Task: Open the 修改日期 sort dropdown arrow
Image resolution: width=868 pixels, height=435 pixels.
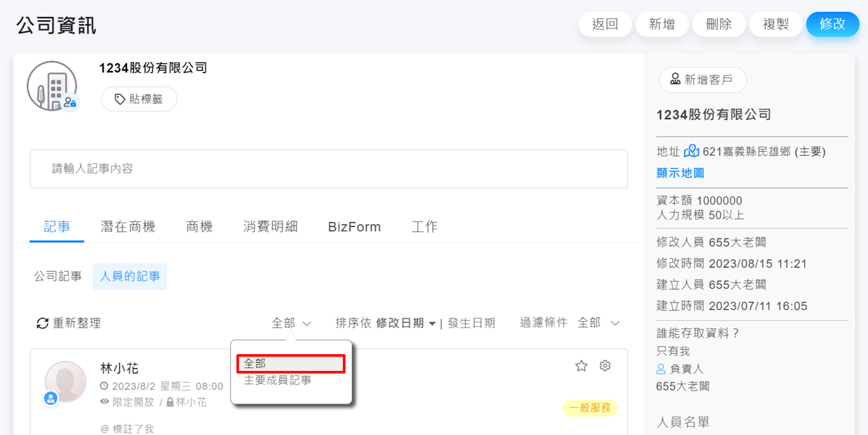Action: coord(432,324)
